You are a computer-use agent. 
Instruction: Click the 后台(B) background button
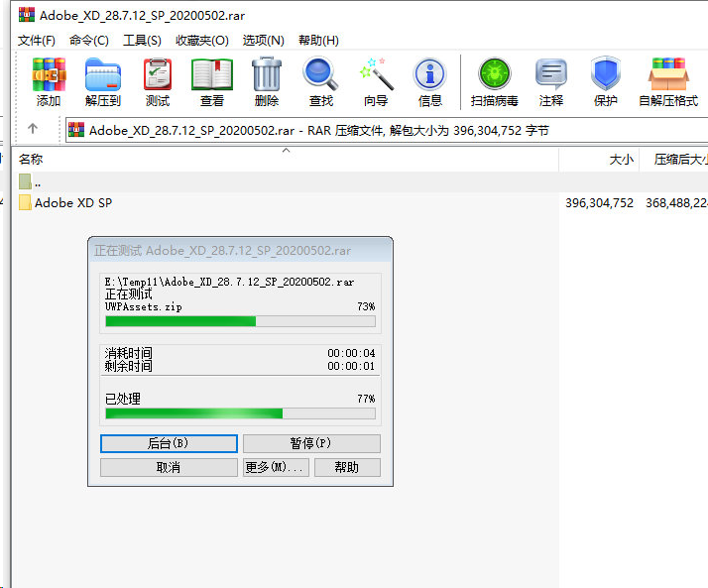pyautogui.click(x=169, y=443)
